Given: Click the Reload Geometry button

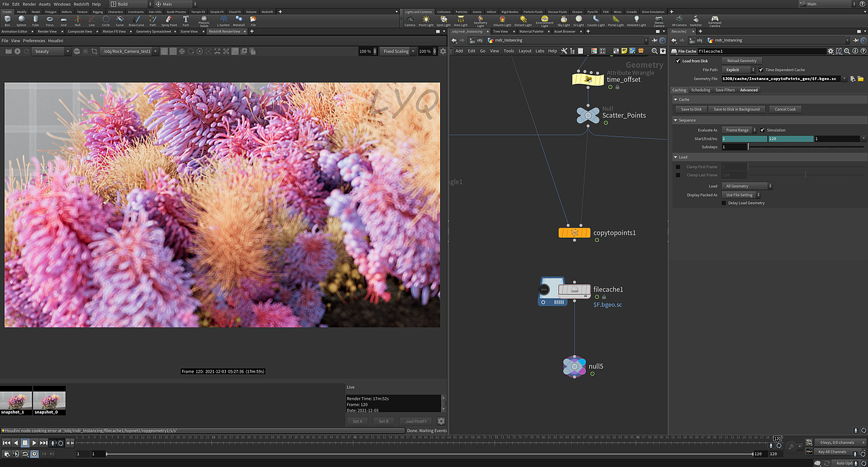Looking at the screenshot, I should pyautogui.click(x=743, y=61).
